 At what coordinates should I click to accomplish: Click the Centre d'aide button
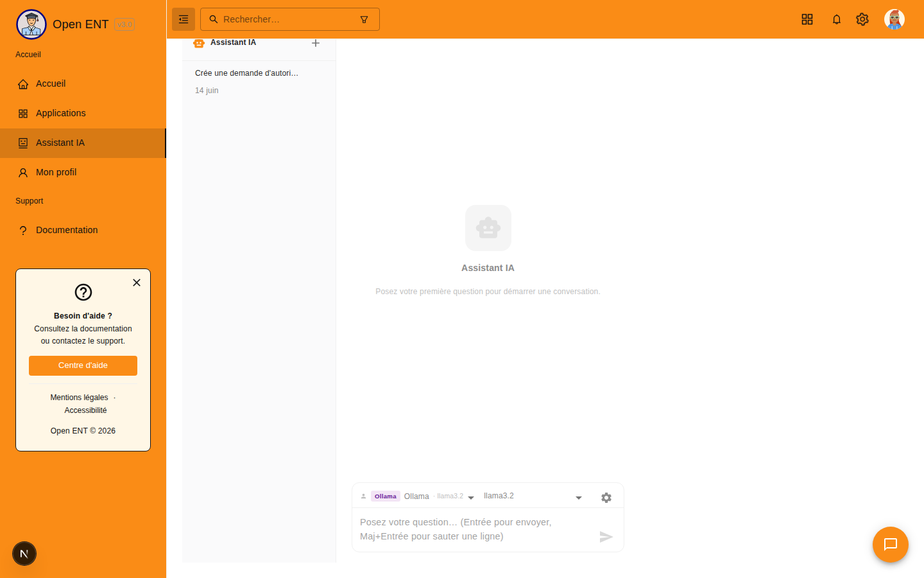pyautogui.click(x=83, y=365)
